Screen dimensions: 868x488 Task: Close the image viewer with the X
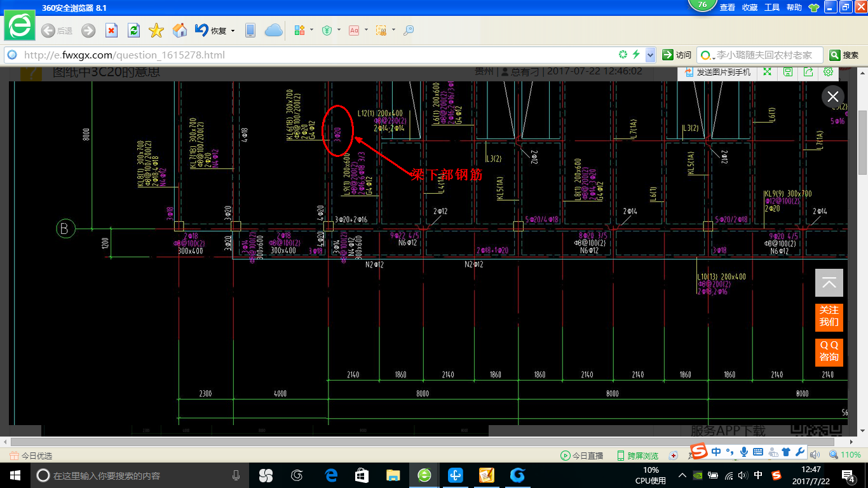click(833, 97)
